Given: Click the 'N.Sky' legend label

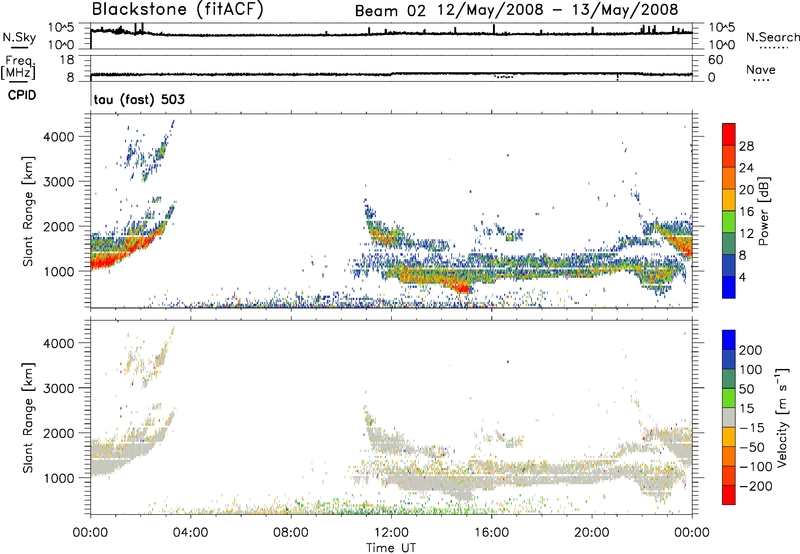Looking at the screenshot, I should [19, 37].
